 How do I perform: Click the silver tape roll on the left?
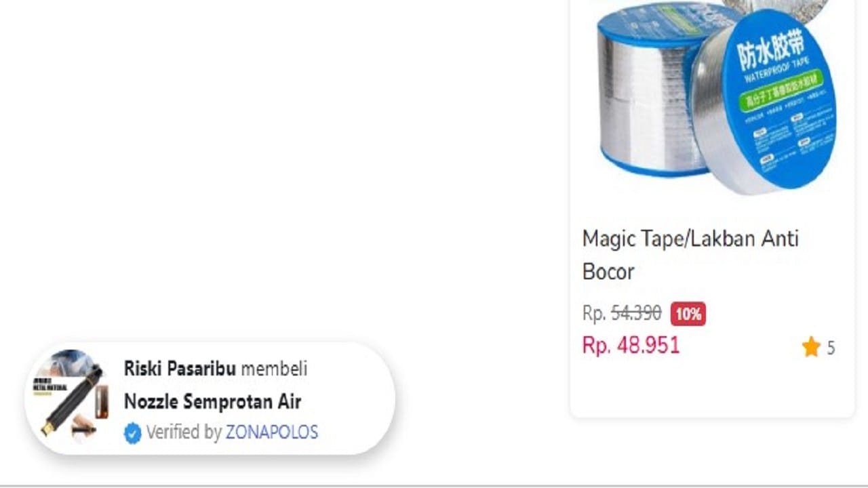tap(641, 102)
